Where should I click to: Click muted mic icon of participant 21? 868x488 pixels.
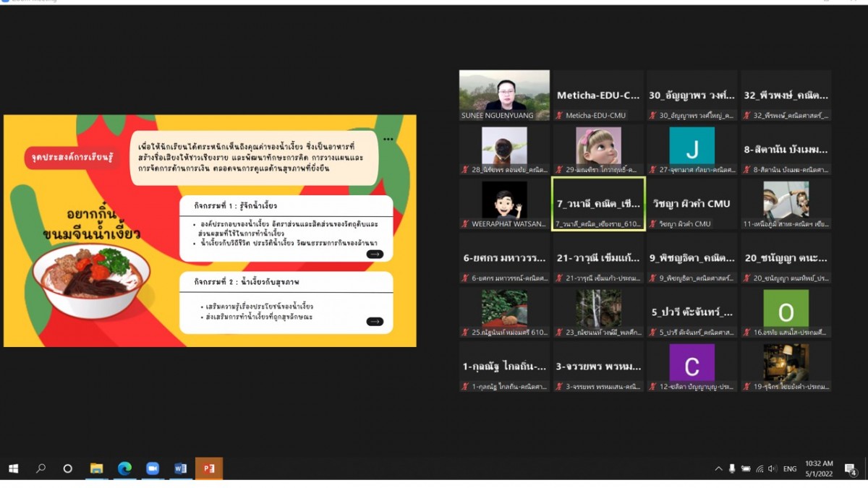click(560, 278)
